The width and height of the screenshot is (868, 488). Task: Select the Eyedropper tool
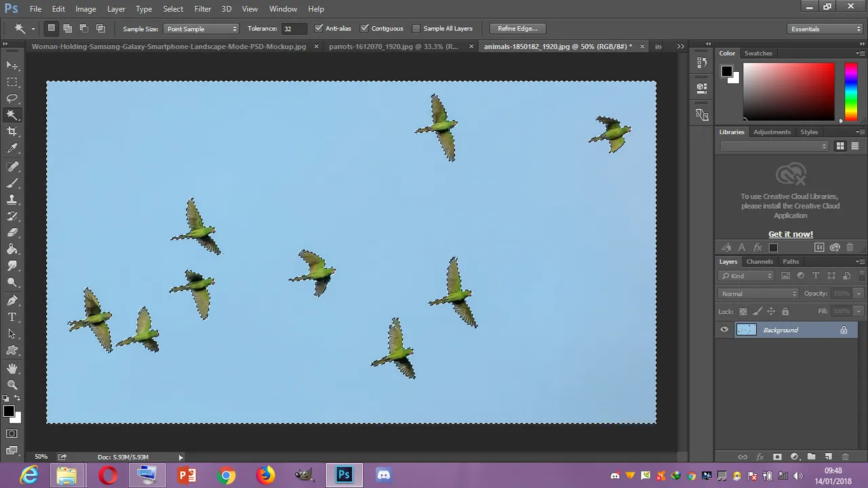(12, 148)
